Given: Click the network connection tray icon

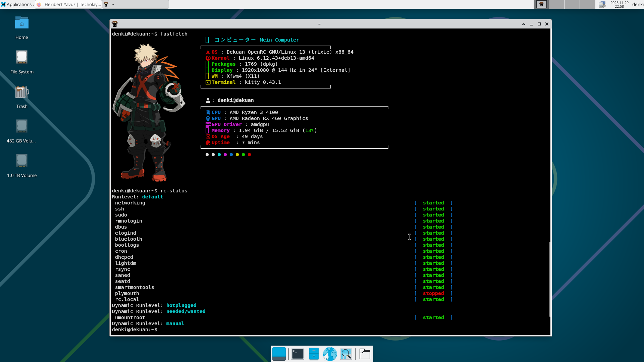Looking at the screenshot, I should pos(602,4).
